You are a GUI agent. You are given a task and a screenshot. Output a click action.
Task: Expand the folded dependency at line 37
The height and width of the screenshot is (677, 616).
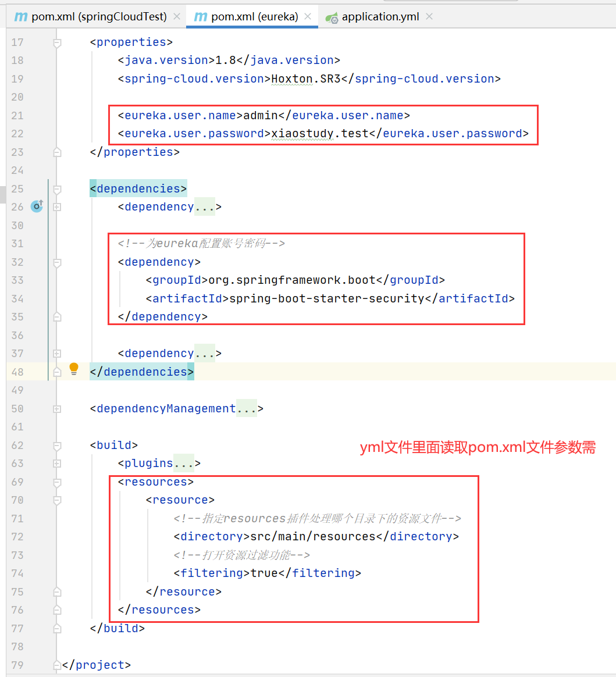tap(57, 354)
